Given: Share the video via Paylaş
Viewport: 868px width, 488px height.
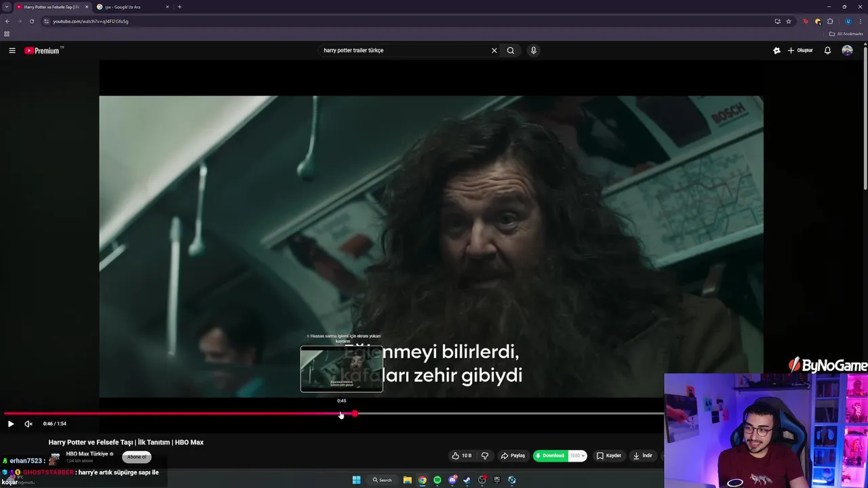Looking at the screenshot, I should pyautogui.click(x=513, y=455).
